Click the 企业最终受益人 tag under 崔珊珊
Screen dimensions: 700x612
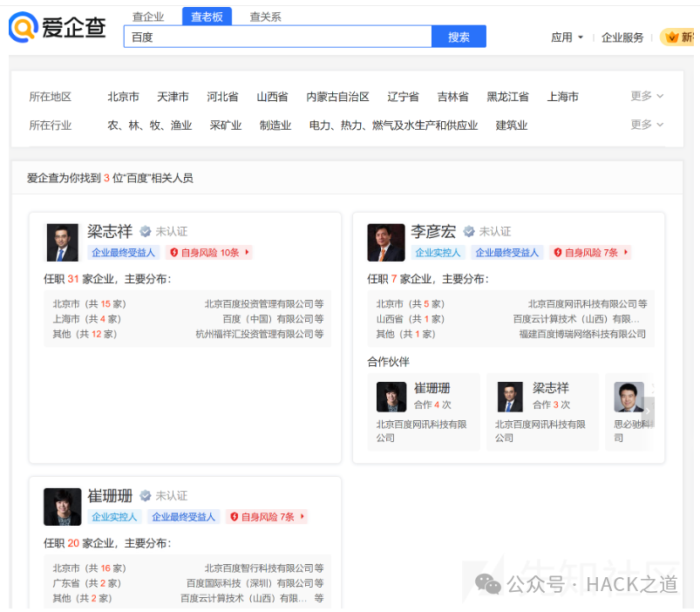pyautogui.click(x=182, y=516)
